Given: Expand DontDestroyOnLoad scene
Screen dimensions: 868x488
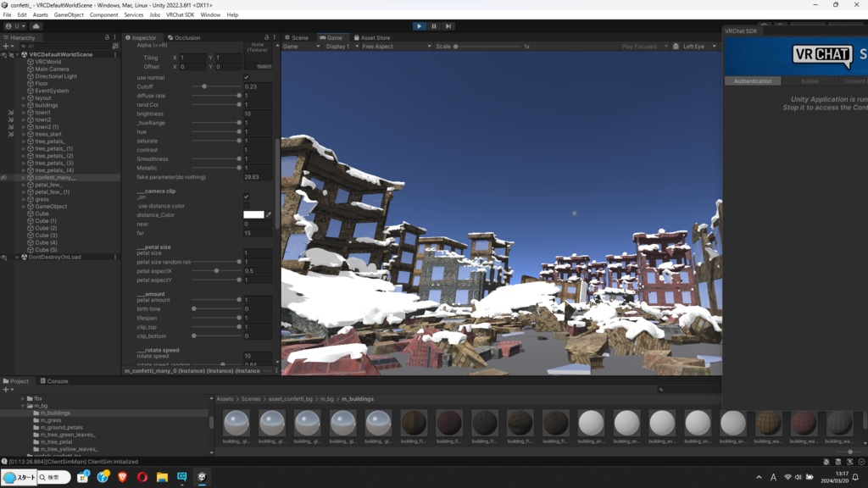Looking at the screenshot, I should (x=17, y=258).
